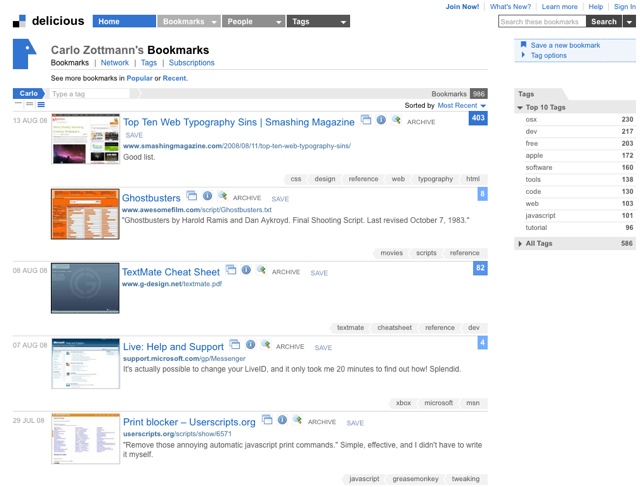
Task: Open the Bookmarks menu dropdown arrow
Action: click(x=214, y=22)
